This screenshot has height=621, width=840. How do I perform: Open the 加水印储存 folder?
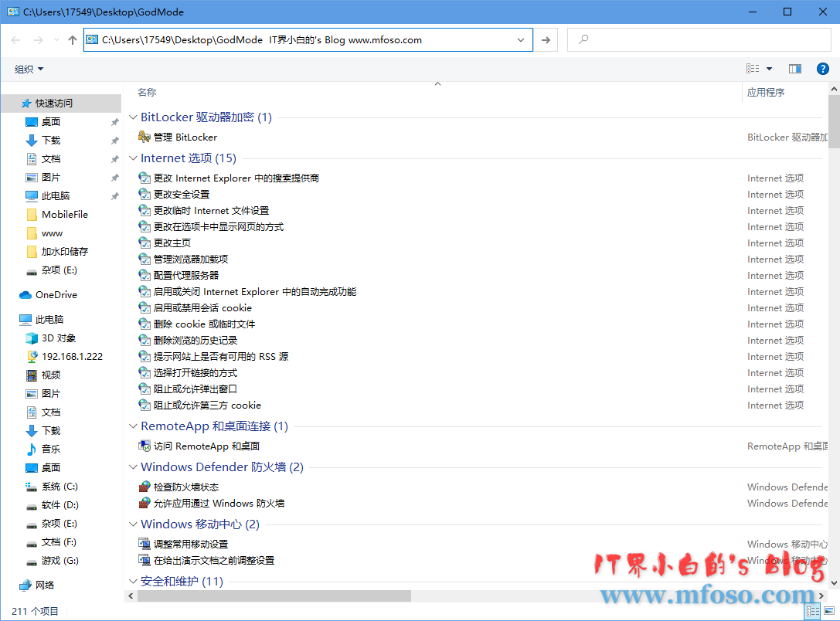coord(64,252)
